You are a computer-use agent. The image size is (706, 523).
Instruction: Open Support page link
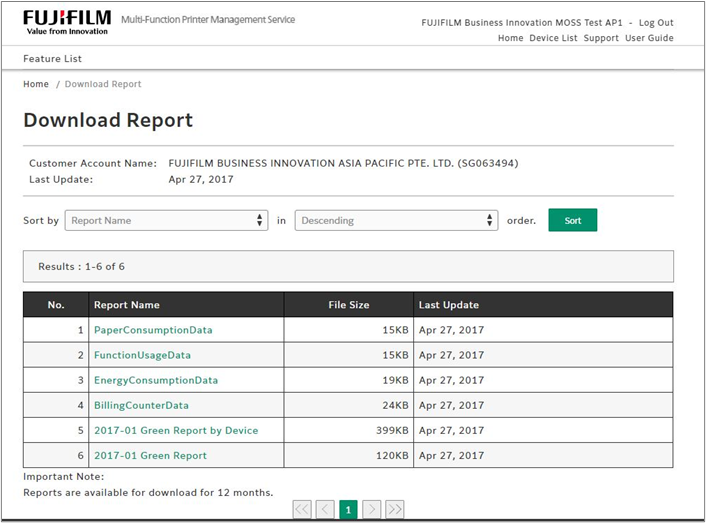601,38
